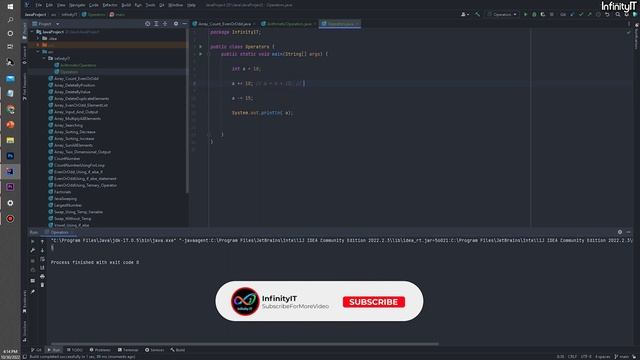Click the run gutter arrow beside class Operators
This screenshot has height=360, width=640.
[200, 47]
